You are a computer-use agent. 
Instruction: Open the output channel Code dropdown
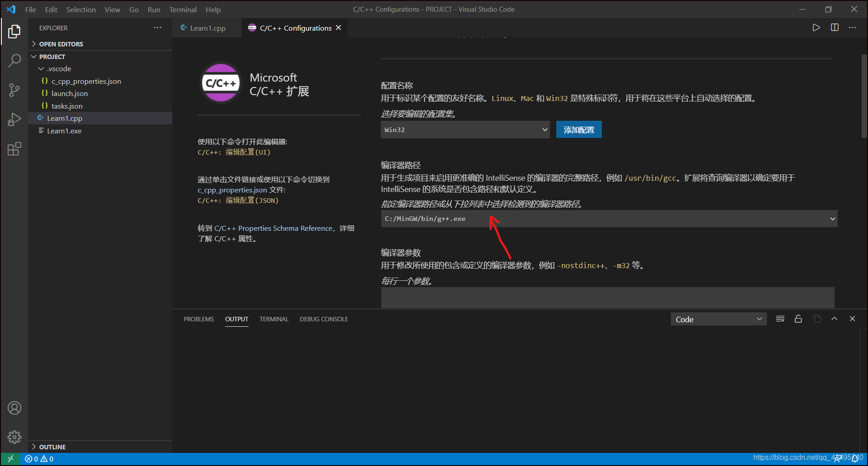tap(719, 319)
